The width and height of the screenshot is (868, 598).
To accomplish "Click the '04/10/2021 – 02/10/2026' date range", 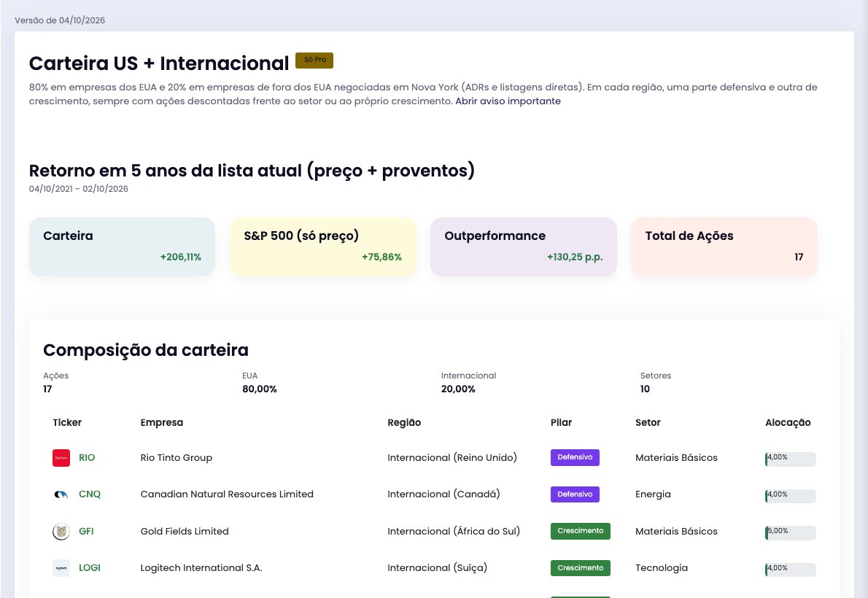I will coord(79,189).
